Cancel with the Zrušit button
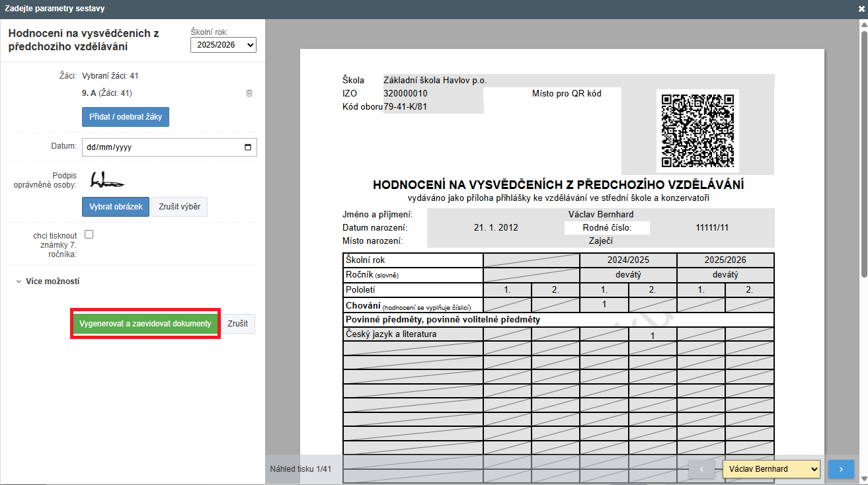Viewport: 868px width, 485px height. coord(237,324)
